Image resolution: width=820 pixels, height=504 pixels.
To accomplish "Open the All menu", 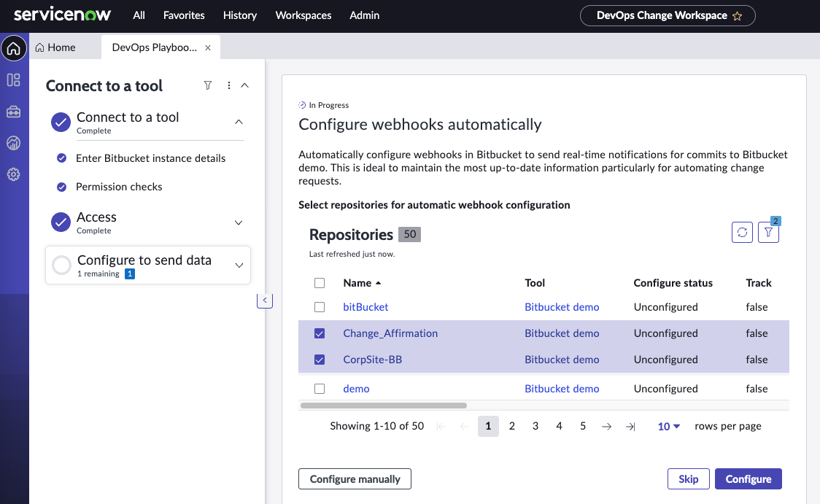I will click(139, 15).
